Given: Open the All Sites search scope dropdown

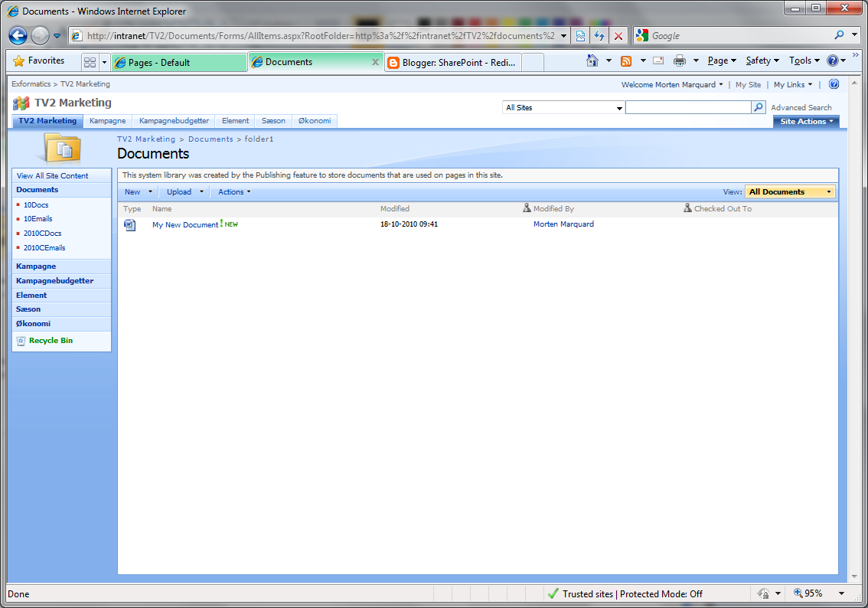Looking at the screenshot, I should tap(563, 108).
